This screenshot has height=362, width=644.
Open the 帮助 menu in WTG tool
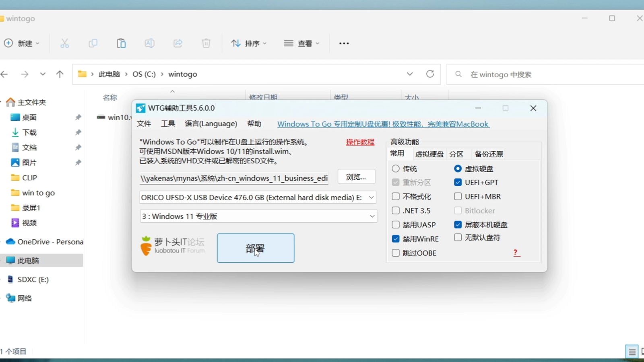click(x=254, y=124)
